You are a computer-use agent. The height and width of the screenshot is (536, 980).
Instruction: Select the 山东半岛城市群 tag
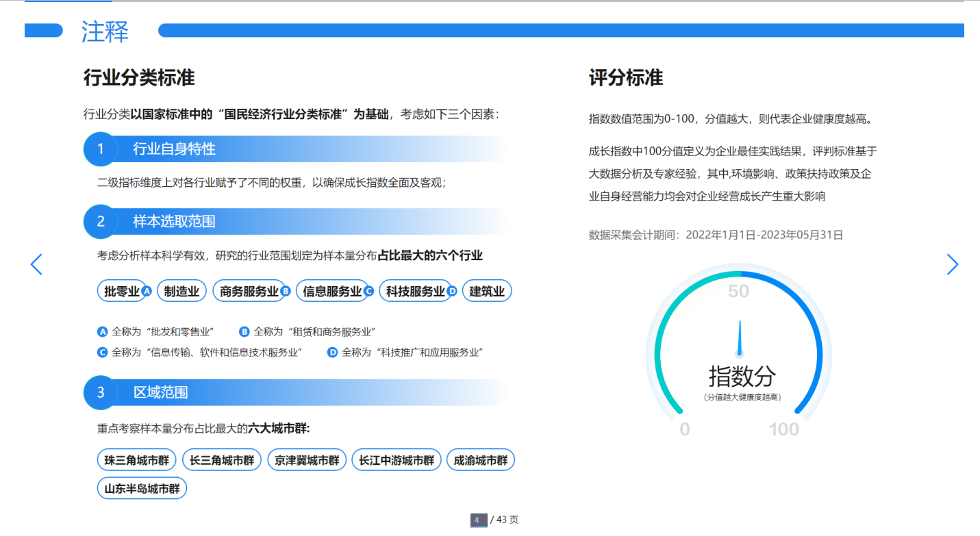(142, 489)
